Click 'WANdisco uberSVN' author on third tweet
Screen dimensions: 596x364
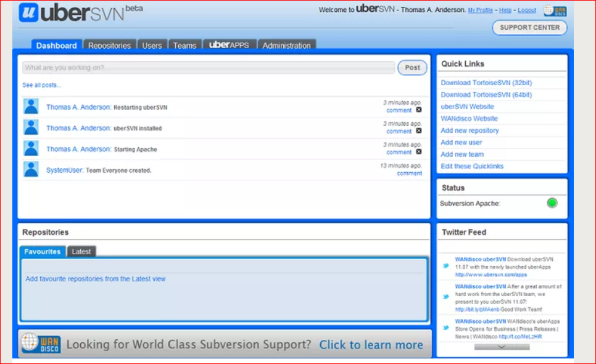click(x=481, y=321)
